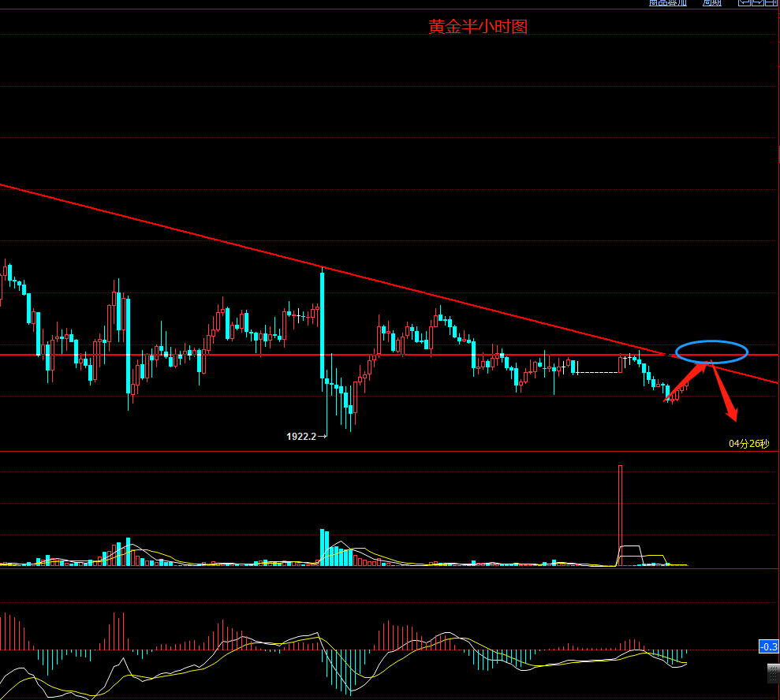The height and width of the screenshot is (700, 780).
Task: Grab the dotted gray grip handle
Action: (x=774, y=674)
